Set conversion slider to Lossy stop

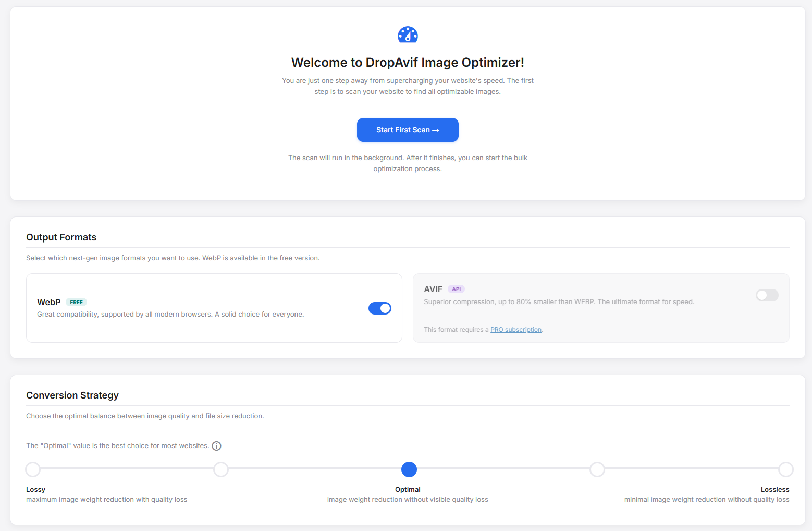click(33, 469)
